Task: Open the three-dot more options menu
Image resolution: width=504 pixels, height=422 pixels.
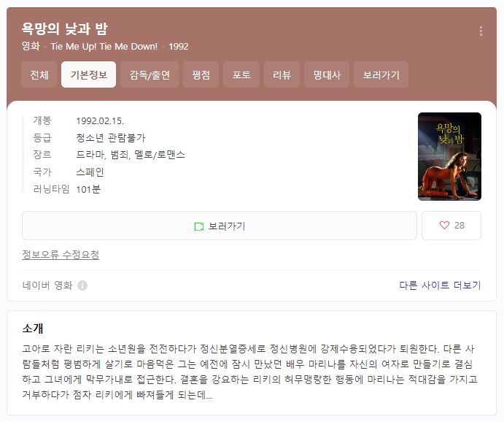Action: coord(481,31)
